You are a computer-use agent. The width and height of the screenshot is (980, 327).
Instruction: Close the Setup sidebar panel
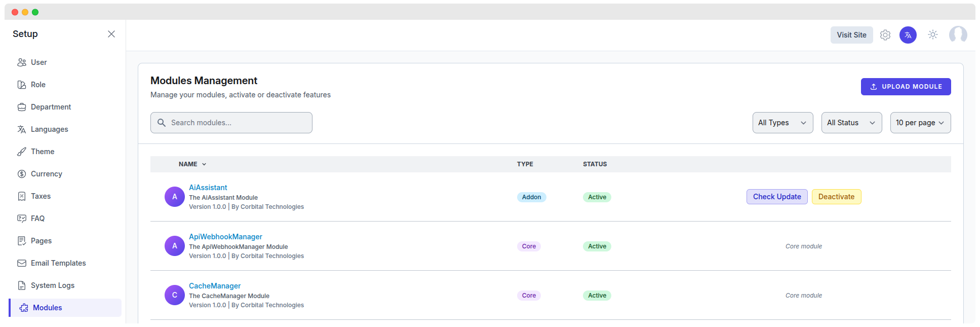tap(111, 34)
